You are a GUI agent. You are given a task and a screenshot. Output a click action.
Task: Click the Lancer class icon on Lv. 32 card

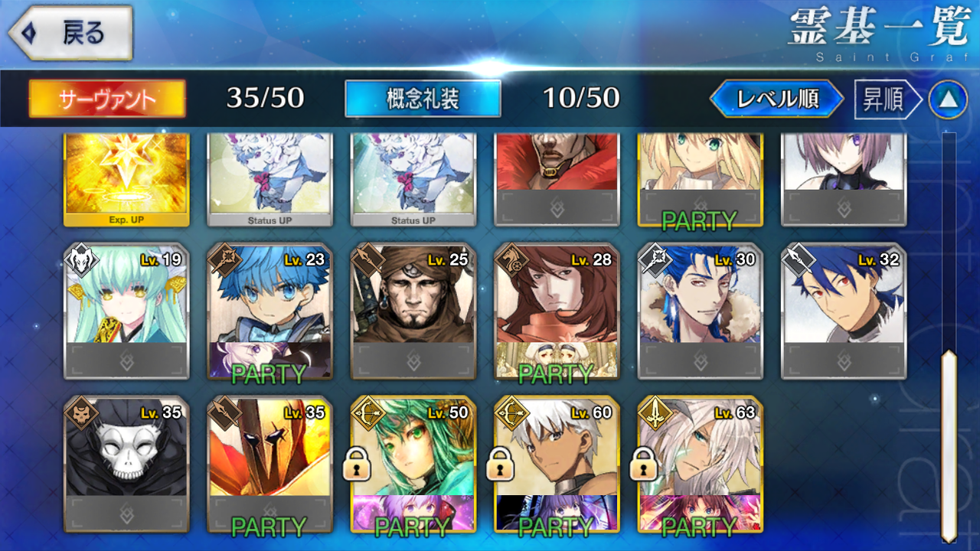click(798, 259)
